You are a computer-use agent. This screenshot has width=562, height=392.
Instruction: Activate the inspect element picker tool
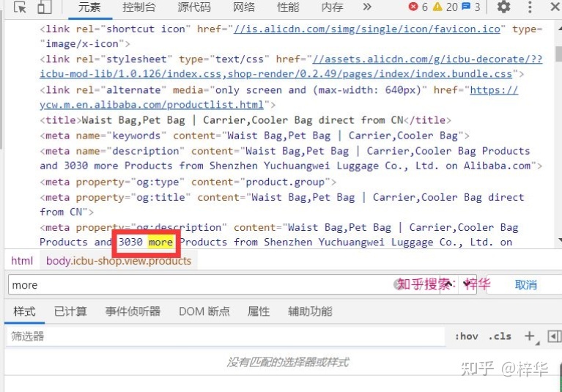(x=20, y=7)
